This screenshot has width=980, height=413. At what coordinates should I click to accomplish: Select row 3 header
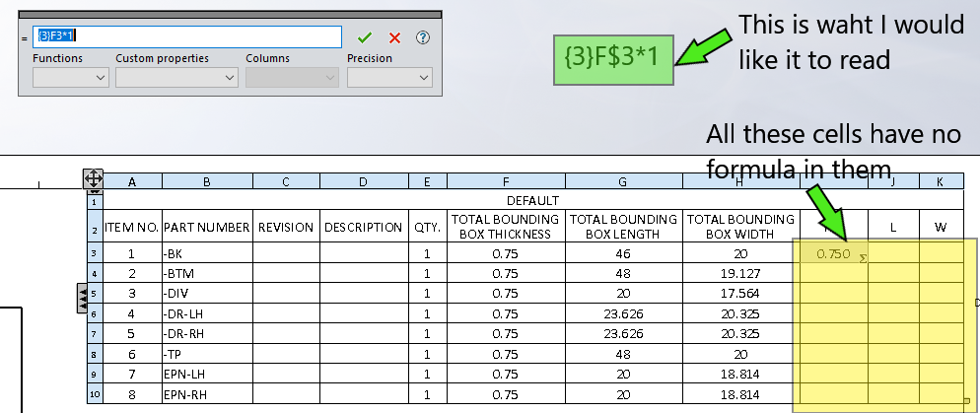click(96, 253)
